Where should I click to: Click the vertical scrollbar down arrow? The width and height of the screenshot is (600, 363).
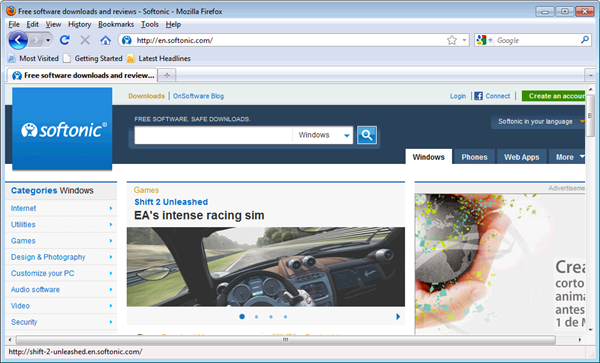tap(590, 330)
